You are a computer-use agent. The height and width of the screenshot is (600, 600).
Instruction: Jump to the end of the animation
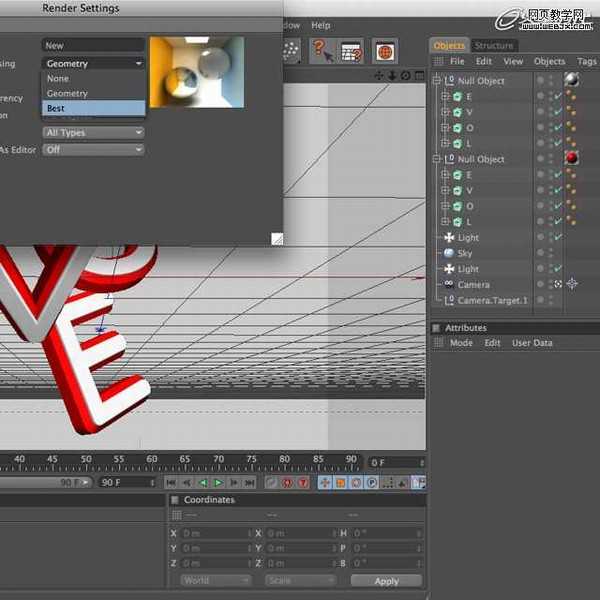point(250,483)
